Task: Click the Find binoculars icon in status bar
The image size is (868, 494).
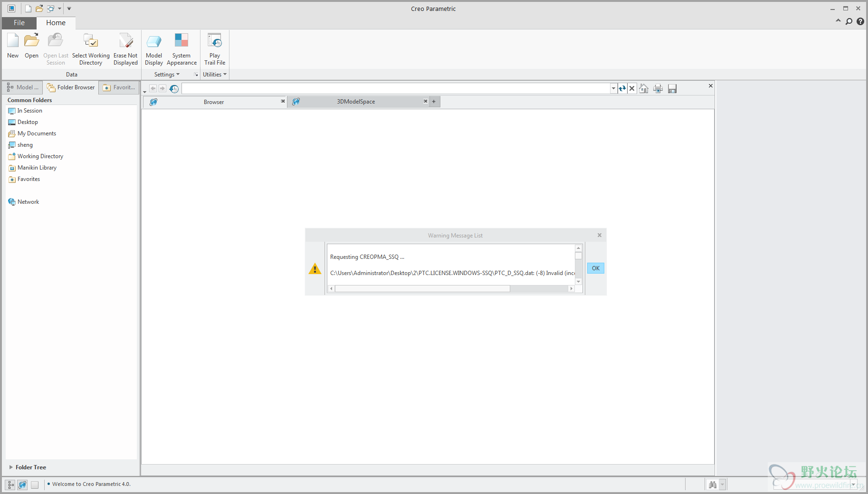Action: click(x=712, y=484)
